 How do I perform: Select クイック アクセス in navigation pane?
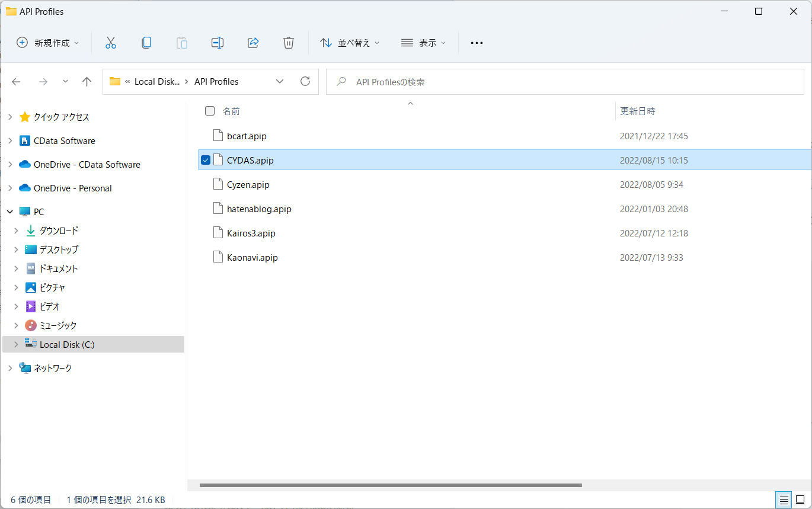62,117
